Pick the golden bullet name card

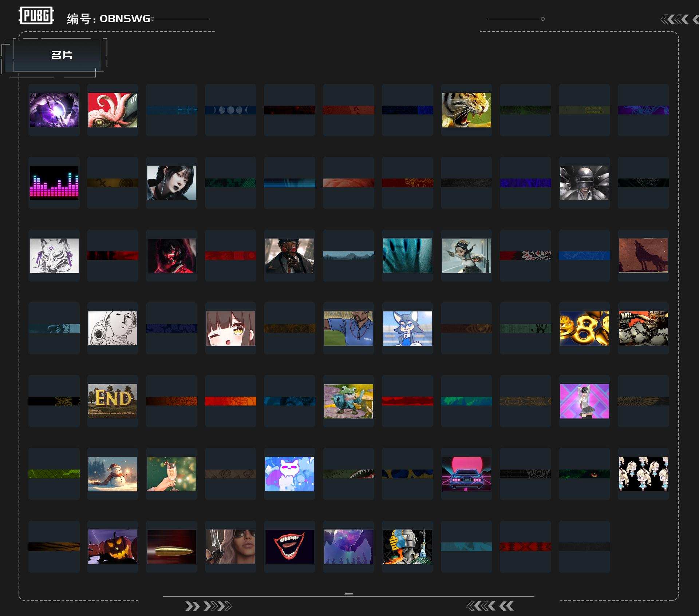[172, 547]
